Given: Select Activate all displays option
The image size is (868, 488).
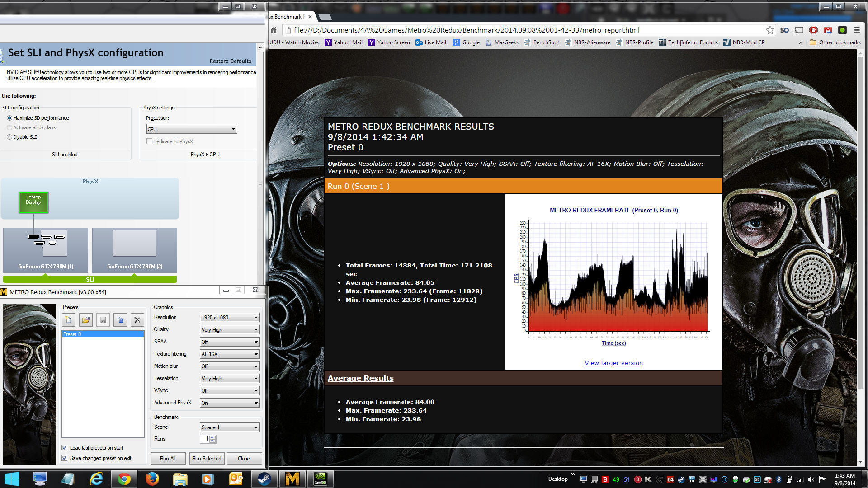Looking at the screenshot, I should [9, 127].
